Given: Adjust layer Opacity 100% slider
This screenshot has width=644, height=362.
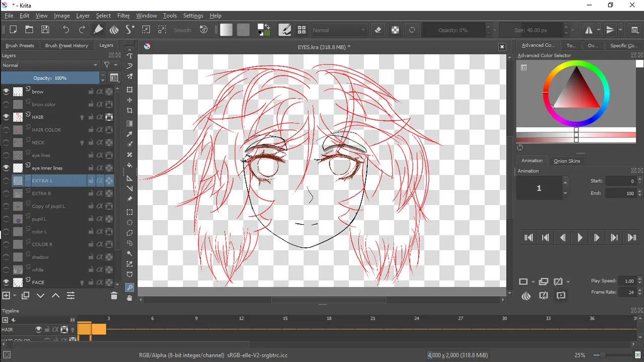Looking at the screenshot, I should pos(50,78).
